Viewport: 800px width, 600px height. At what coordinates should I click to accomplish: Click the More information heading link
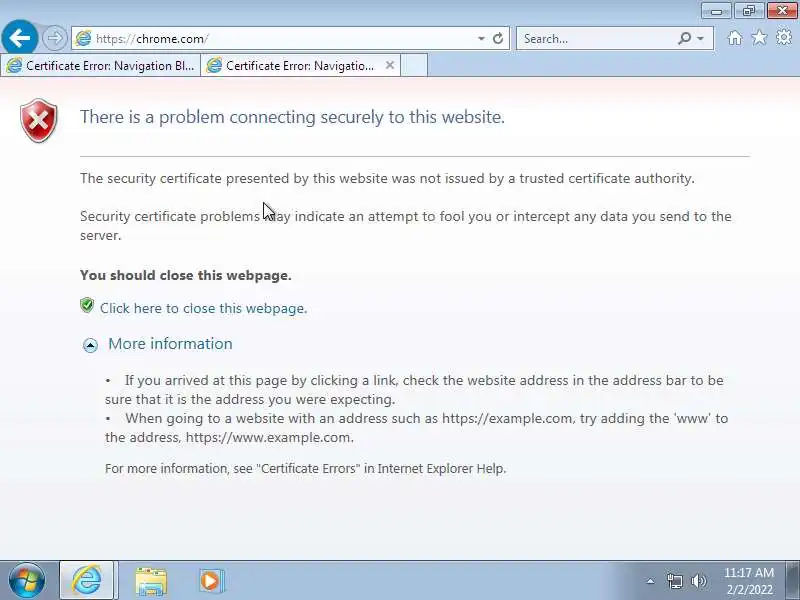coord(170,344)
